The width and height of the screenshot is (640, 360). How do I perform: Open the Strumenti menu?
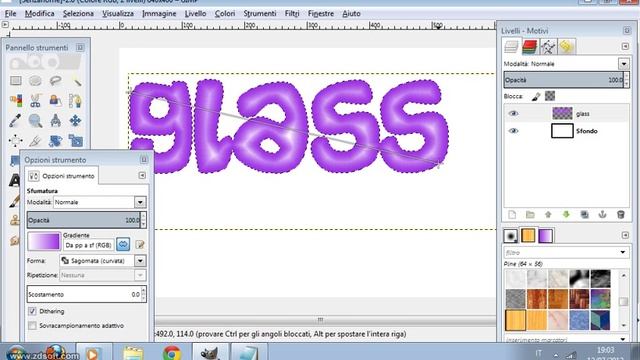[x=260, y=13]
